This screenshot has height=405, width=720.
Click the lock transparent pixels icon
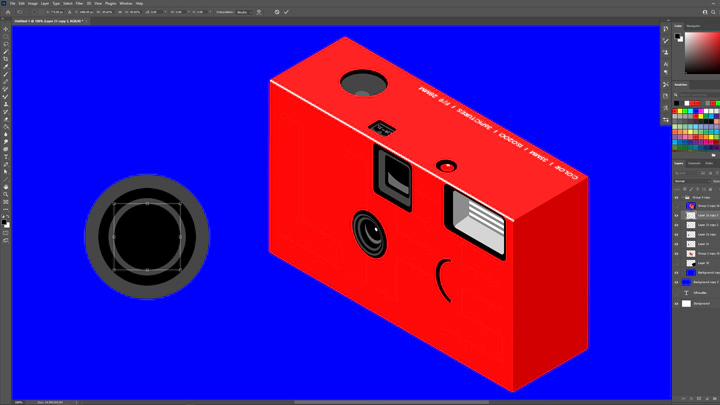tap(685, 189)
